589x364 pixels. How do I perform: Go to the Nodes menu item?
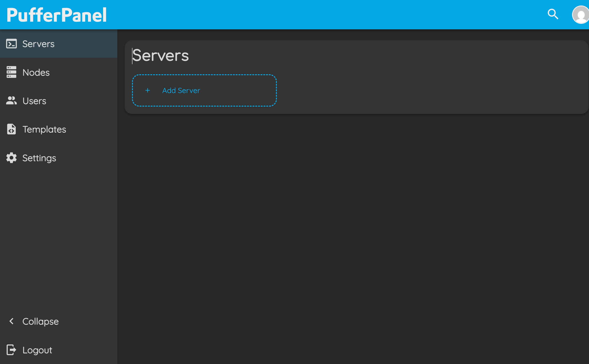pyautogui.click(x=59, y=72)
